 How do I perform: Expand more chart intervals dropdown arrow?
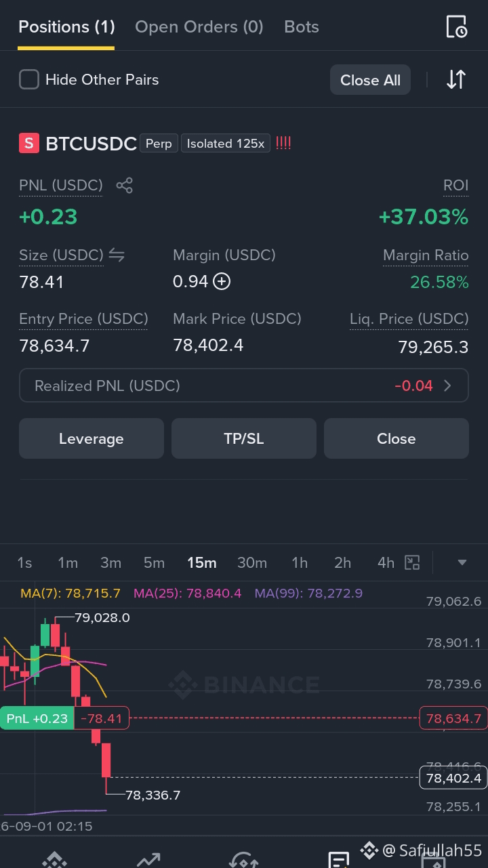462,562
